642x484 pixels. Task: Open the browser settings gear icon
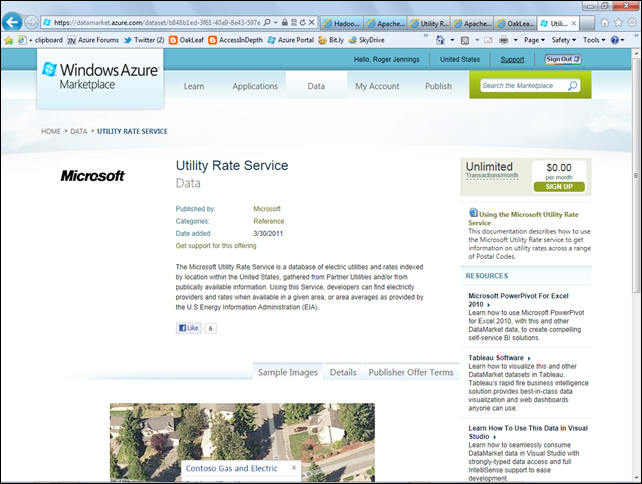click(x=632, y=23)
